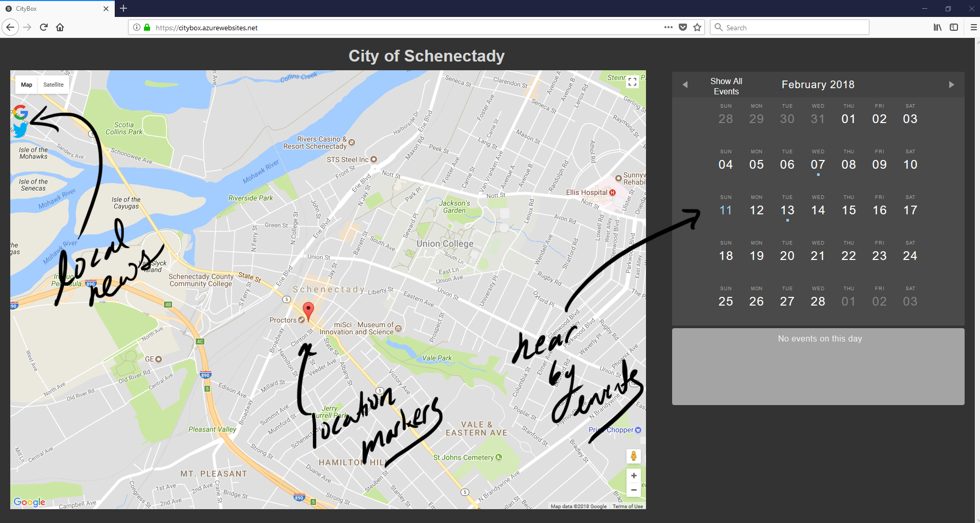Image resolution: width=980 pixels, height=523 pixels.
Task: Click the Google news icon on map
Action: tap(20, 112)
